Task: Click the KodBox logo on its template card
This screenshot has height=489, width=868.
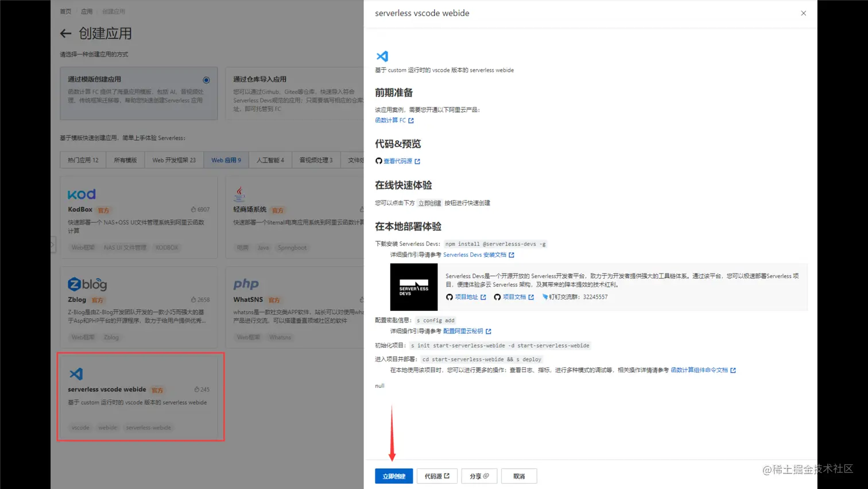Action: point(81,194)
